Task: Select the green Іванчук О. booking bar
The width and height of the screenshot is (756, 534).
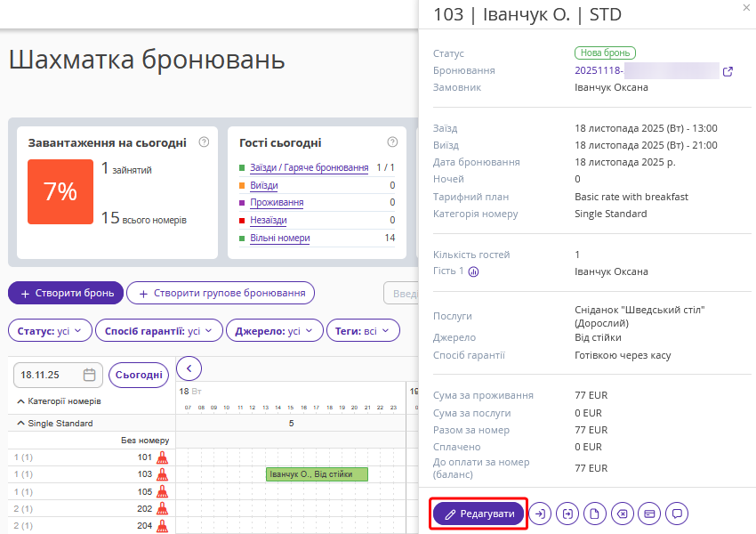Action: (317, 474)
